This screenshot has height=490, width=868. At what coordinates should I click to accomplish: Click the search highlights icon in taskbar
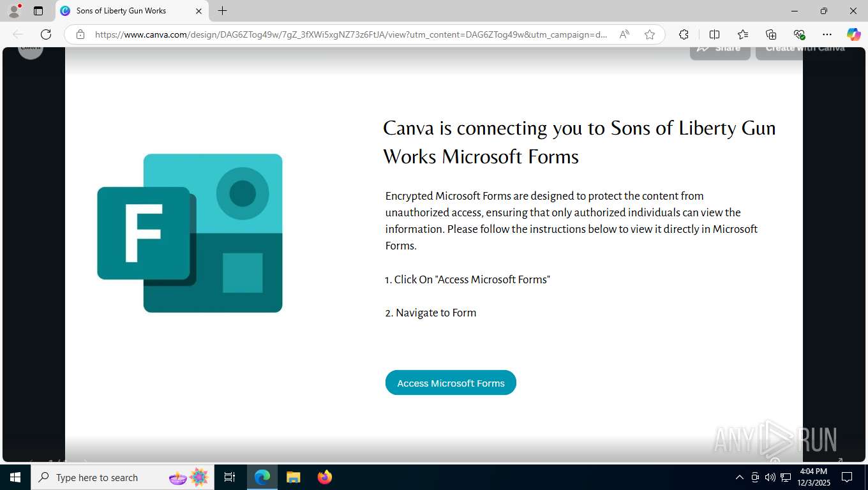click(x=189, y=477)
